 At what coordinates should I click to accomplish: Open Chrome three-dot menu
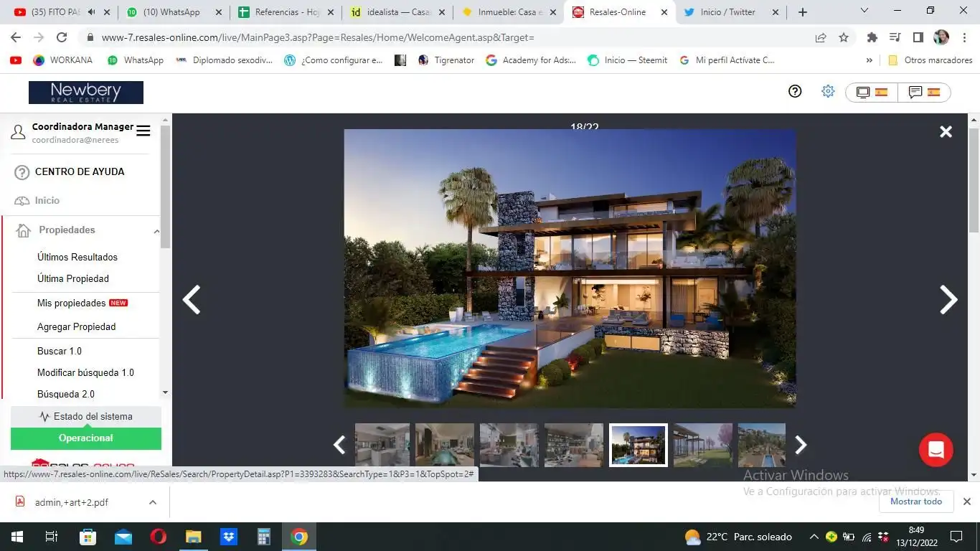[x=963, y=37]
